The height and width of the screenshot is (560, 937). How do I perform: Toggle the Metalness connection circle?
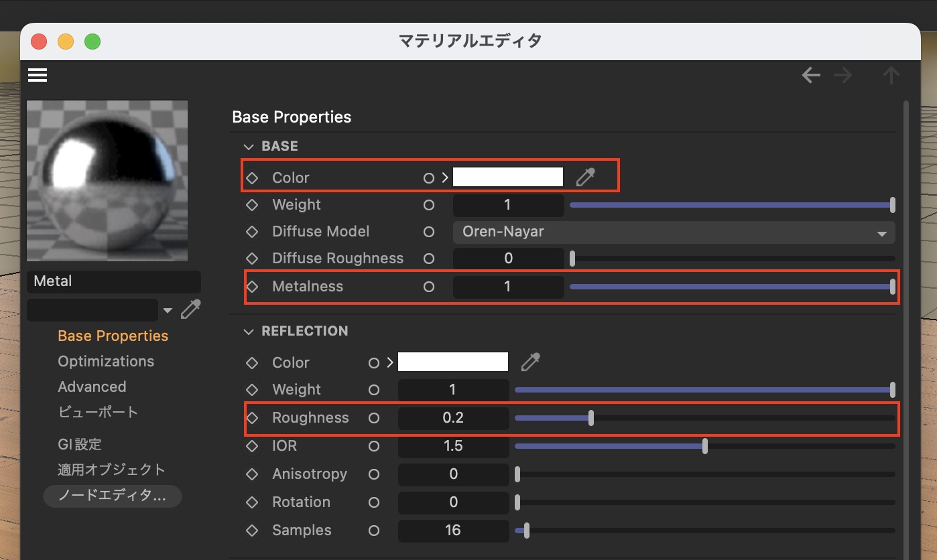tap(429, 286)
